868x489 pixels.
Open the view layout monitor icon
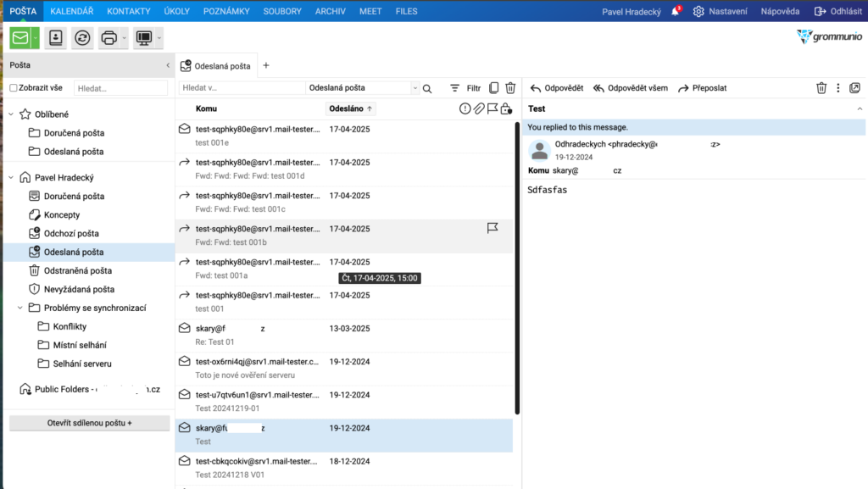[x=144, y=37]
